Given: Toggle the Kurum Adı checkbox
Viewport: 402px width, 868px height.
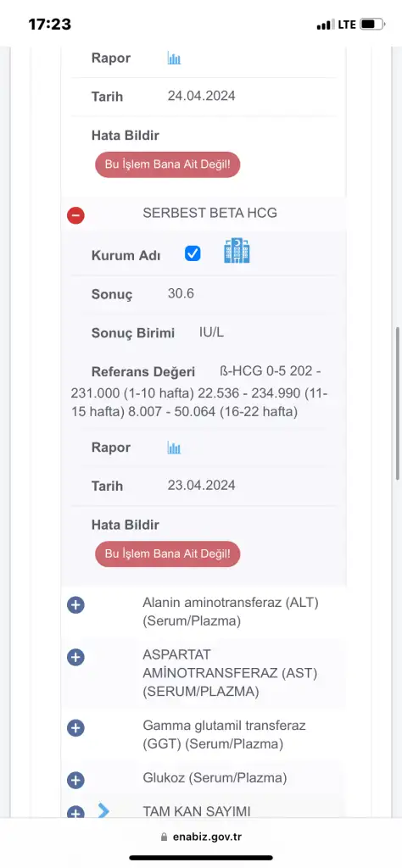Looking at the screenshot, I should (x=193, y=253).
